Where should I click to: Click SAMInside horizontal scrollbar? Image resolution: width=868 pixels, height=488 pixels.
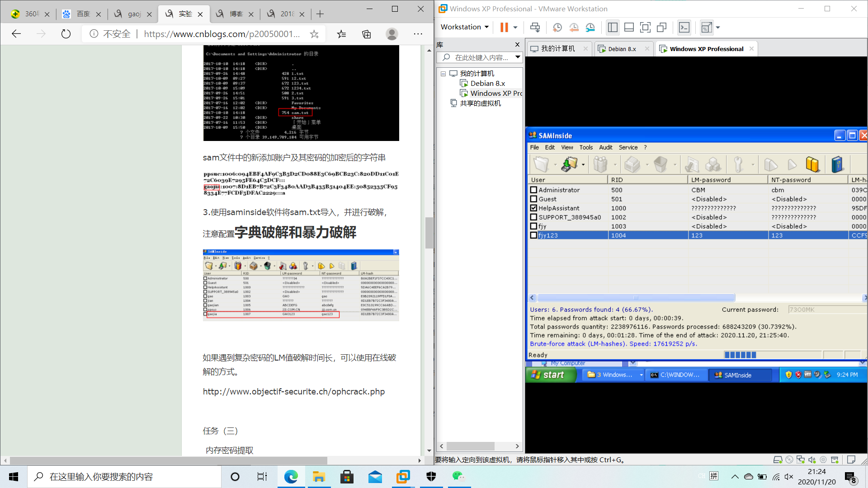[636, 298]
